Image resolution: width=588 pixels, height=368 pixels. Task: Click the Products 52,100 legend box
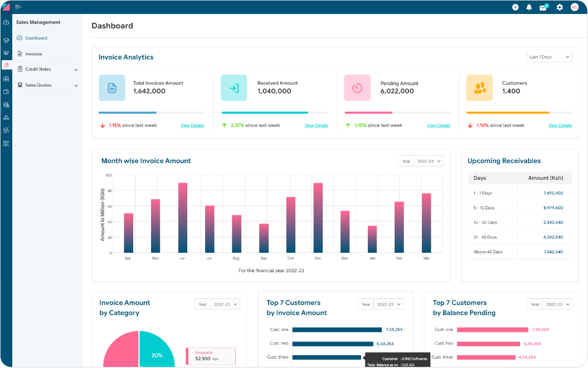click(211, 356)
